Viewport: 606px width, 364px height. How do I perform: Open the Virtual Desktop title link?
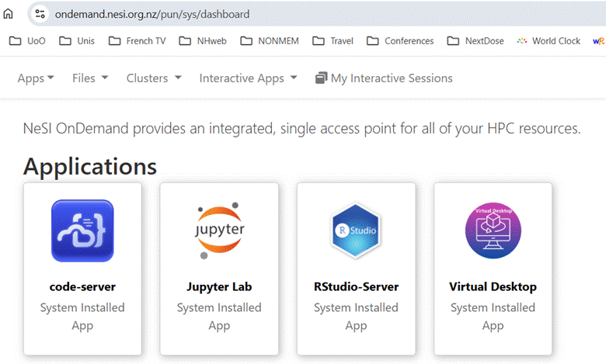pyautogui.click(x=493, y=287)
